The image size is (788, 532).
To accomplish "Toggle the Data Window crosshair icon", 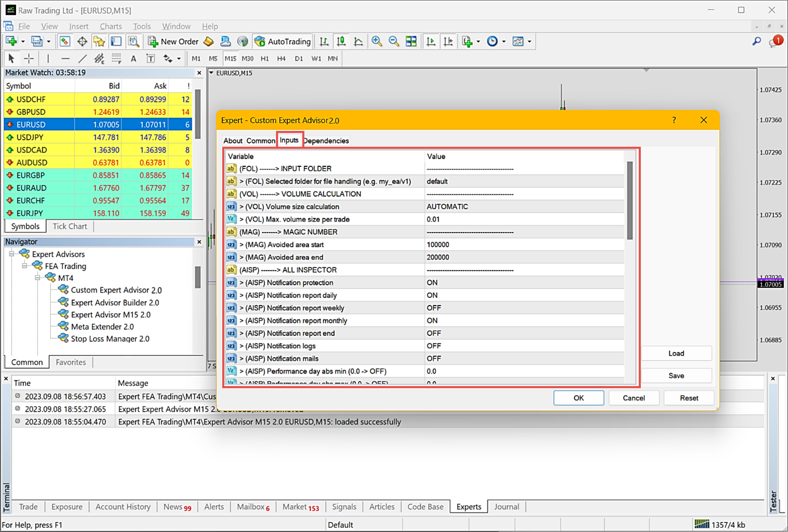I will tap(82, 41).
